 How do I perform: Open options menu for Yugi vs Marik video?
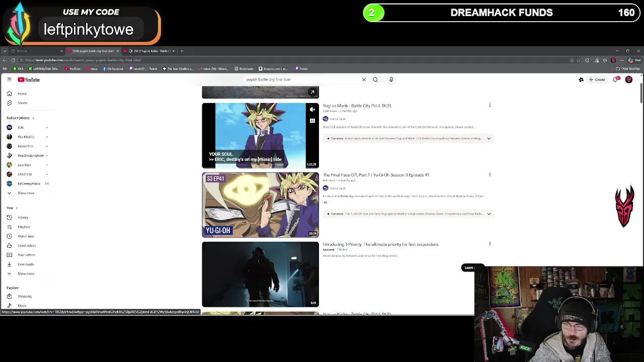[x=490, y=105]
